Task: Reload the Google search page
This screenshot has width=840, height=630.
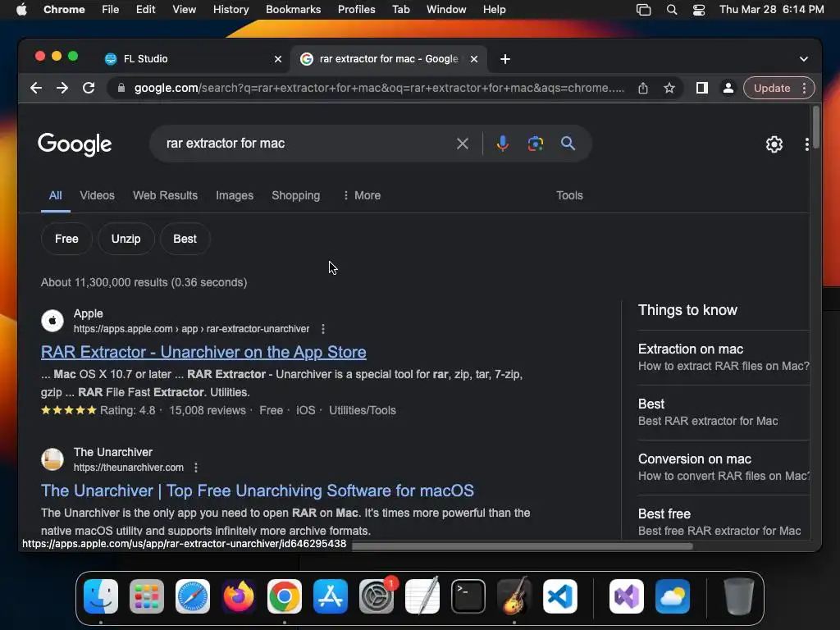Action: coord(89,88)
